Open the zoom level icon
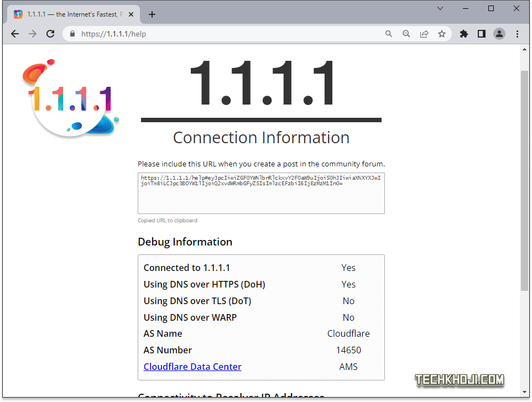Viewport: 532px width, 402px height. pyautogui.click(x=406, y=34)
